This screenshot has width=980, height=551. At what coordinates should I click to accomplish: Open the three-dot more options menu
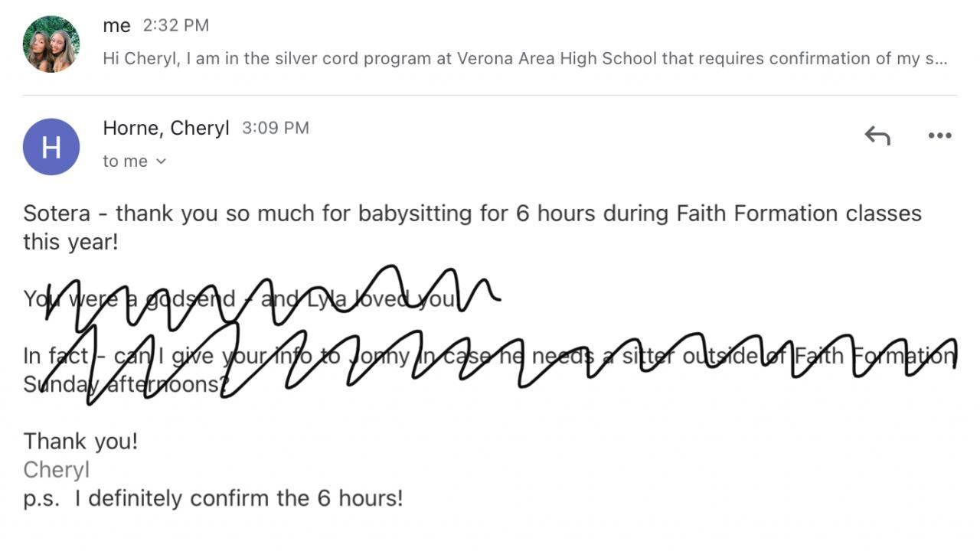point(939,136)
